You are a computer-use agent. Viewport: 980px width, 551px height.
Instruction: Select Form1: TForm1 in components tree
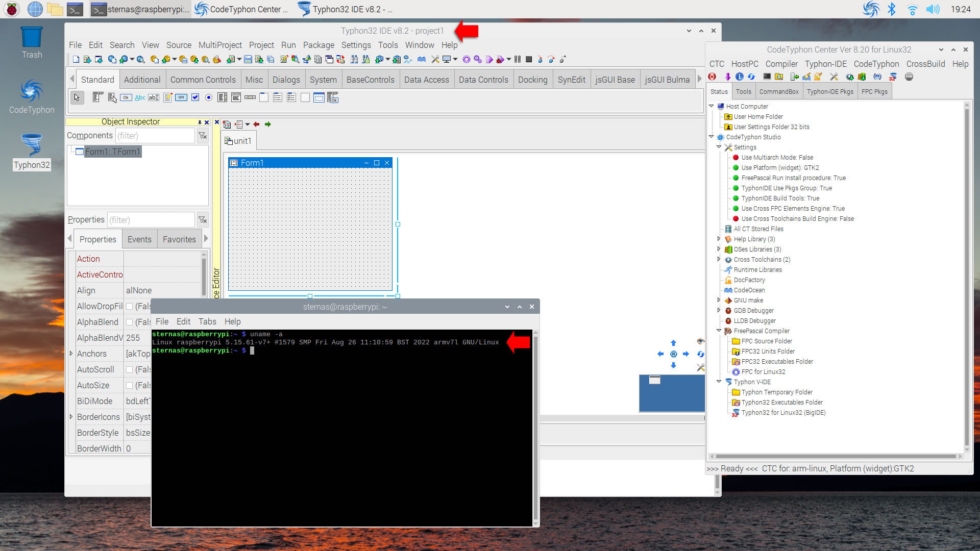tap(112, 152)
